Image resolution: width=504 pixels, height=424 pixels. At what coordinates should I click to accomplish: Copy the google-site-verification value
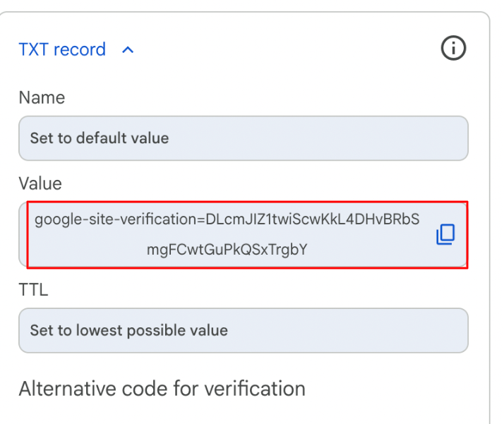tap(445, 235)
